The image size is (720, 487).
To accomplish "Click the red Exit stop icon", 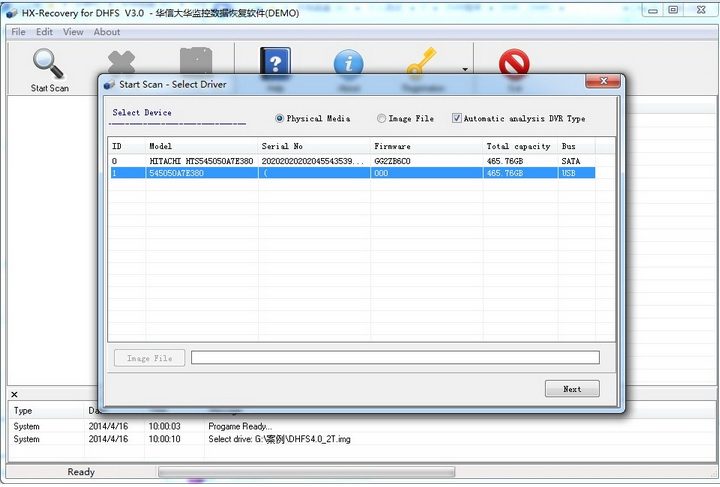I will coord(514,62).
